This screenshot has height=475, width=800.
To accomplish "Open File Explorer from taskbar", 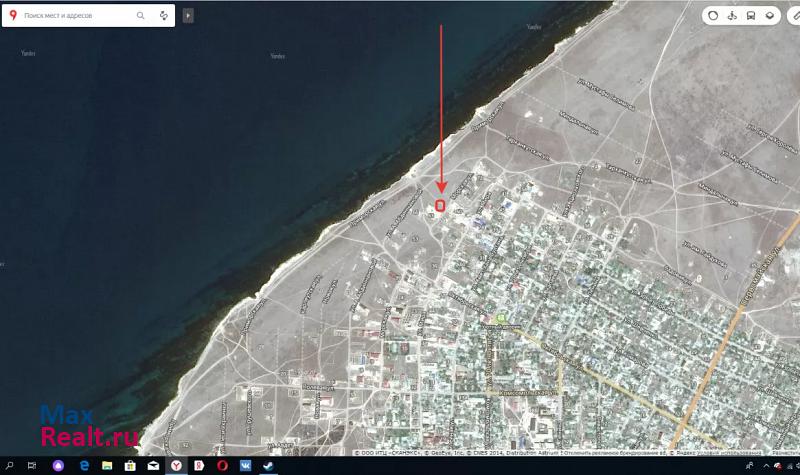I will (107, 466).
